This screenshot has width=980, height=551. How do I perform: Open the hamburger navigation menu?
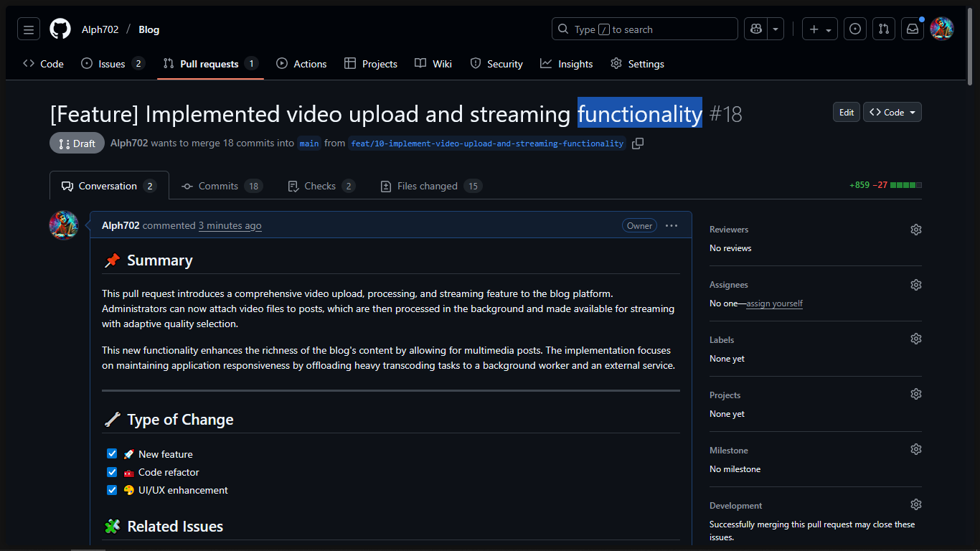point(29,29)
